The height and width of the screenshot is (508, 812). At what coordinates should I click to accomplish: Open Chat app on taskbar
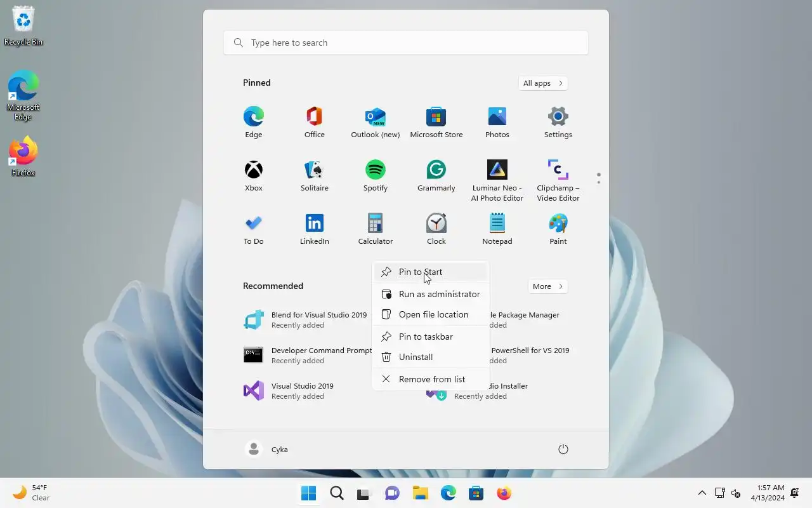(392, 493)
